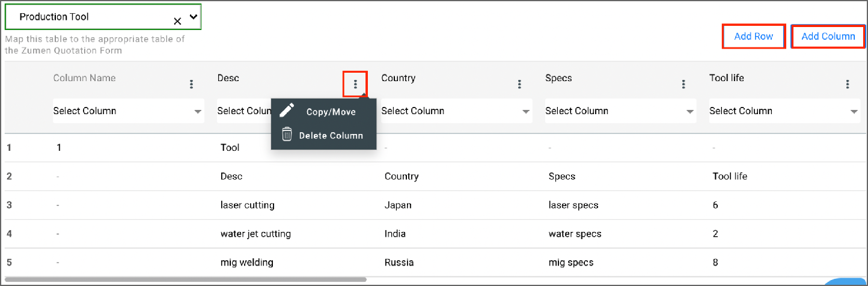
Task: Open Select Column dropdown under Country
Action: pyautogui.click(x=456, y=111)
